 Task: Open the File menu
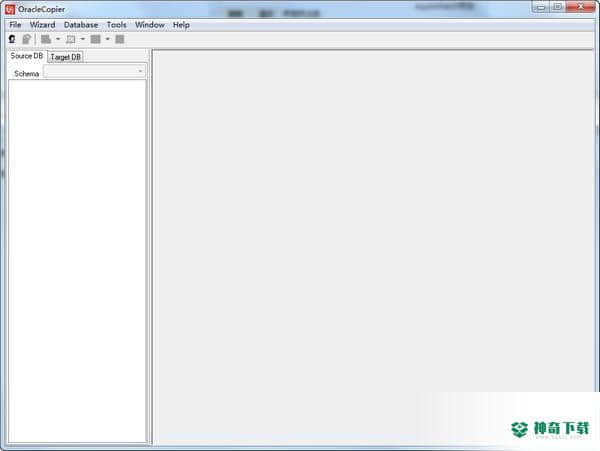pyautogui.click(x=15, y=25)
